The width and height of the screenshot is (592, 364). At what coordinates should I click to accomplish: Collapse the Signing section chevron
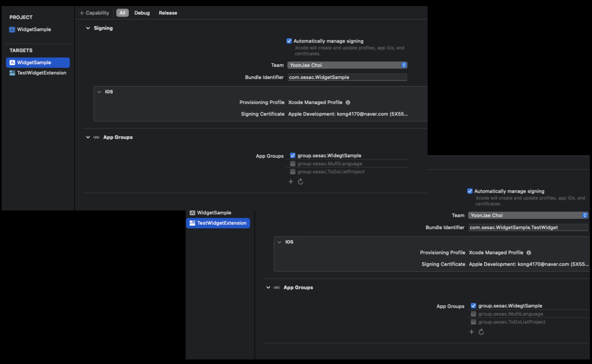(x=88, y=28)
